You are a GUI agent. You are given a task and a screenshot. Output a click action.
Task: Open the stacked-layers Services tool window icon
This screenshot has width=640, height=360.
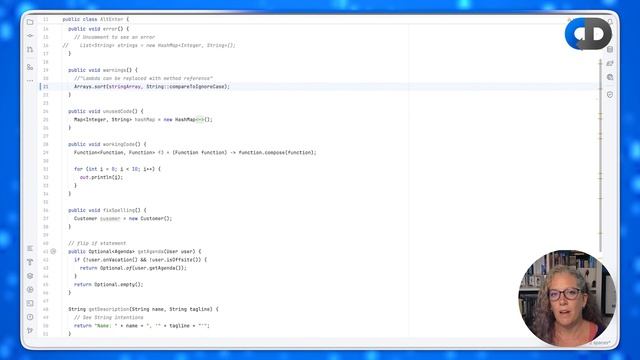[30, 276]
